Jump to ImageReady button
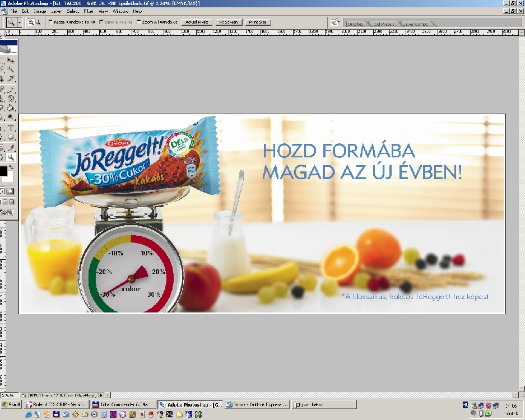The image size is (525, 420). tap(7, 212)
